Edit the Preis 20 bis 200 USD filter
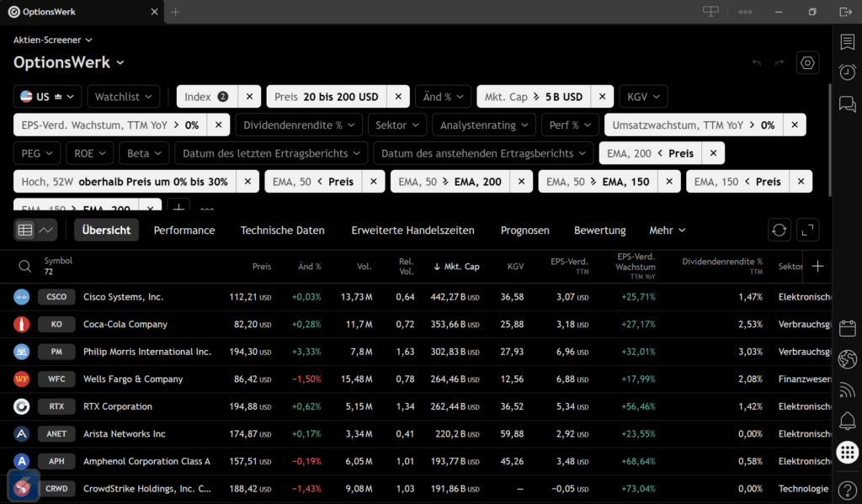862x504 pixels. (x=327, y=97)
